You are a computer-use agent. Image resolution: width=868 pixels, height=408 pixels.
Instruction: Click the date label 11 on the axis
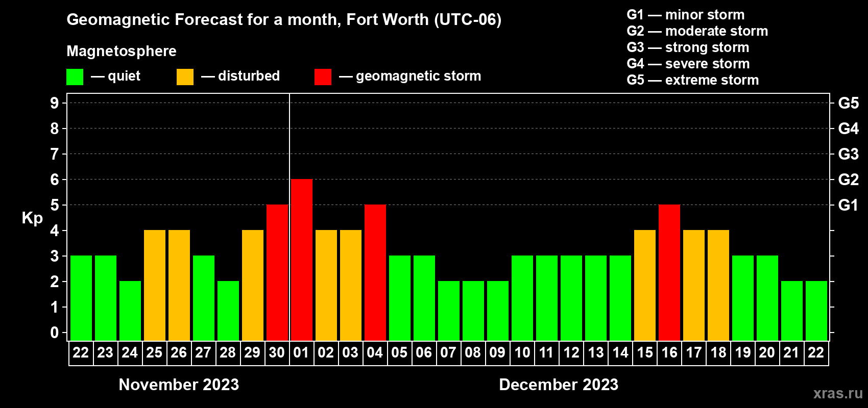point(546,352)
